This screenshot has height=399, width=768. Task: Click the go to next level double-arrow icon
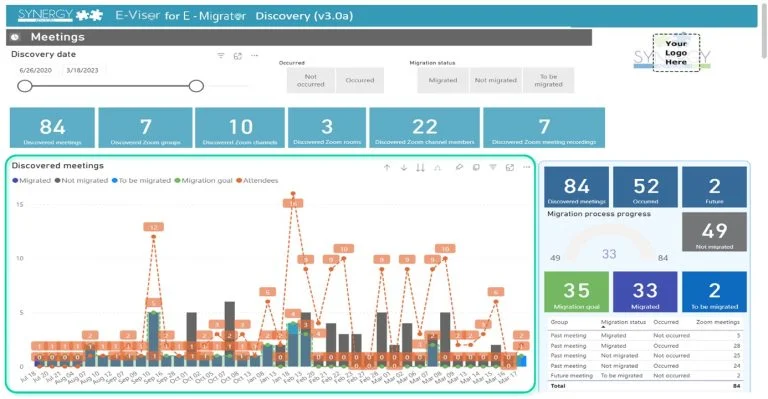(420, 167)
